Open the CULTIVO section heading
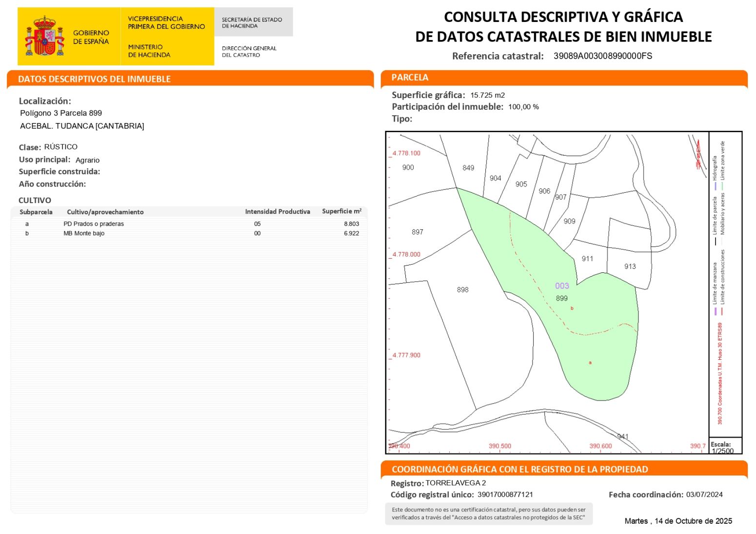Screen dimensions: 756x534 tap(34, 200)
